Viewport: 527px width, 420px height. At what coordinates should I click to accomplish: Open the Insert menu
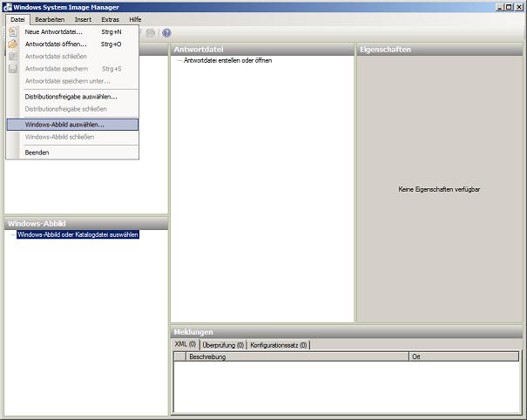tap(83, 19)
